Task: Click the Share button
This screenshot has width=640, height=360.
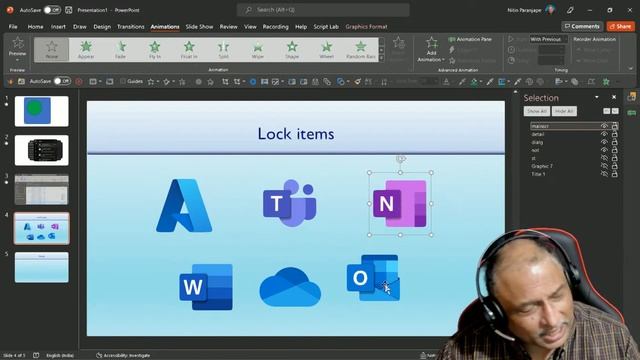Action: [x=620, y=27]
